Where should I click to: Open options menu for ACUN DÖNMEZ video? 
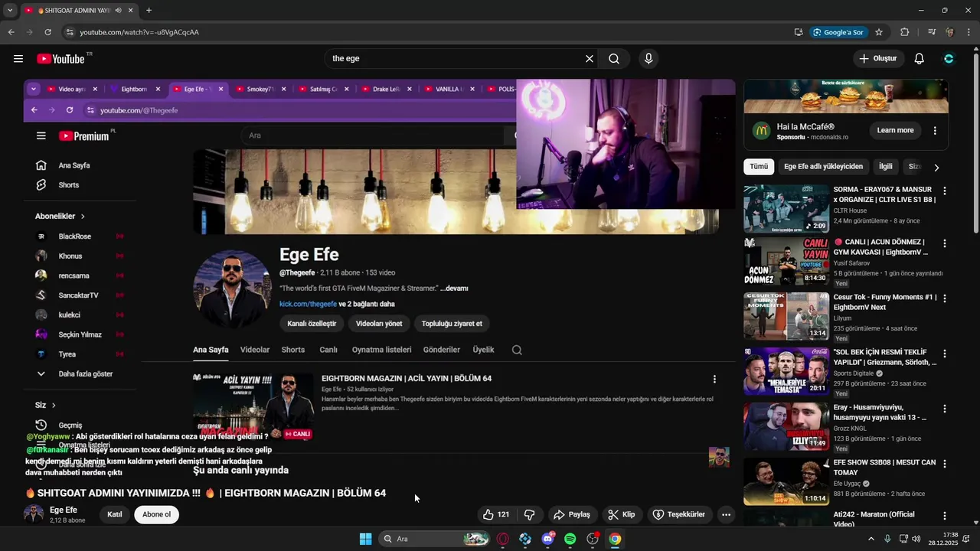944,243
